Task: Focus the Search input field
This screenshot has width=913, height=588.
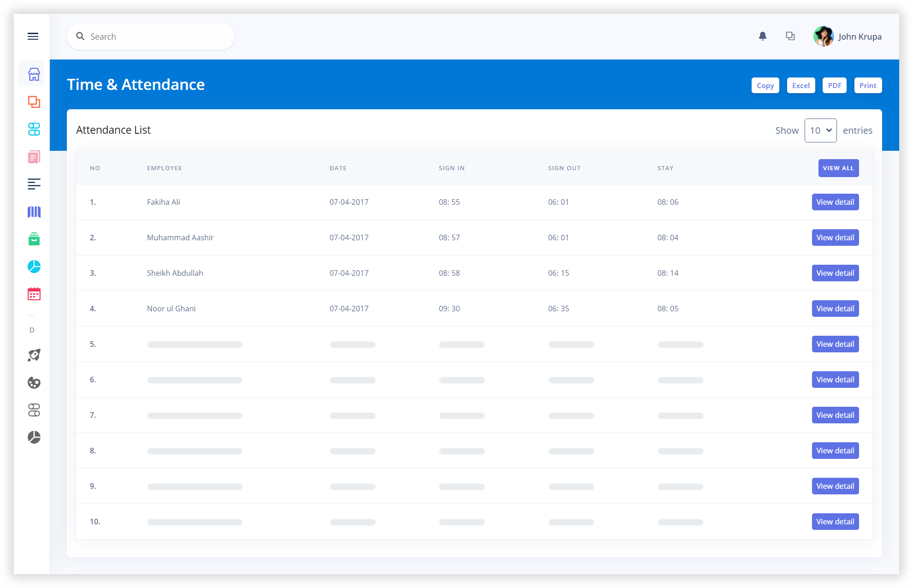Action: point(151,36)
